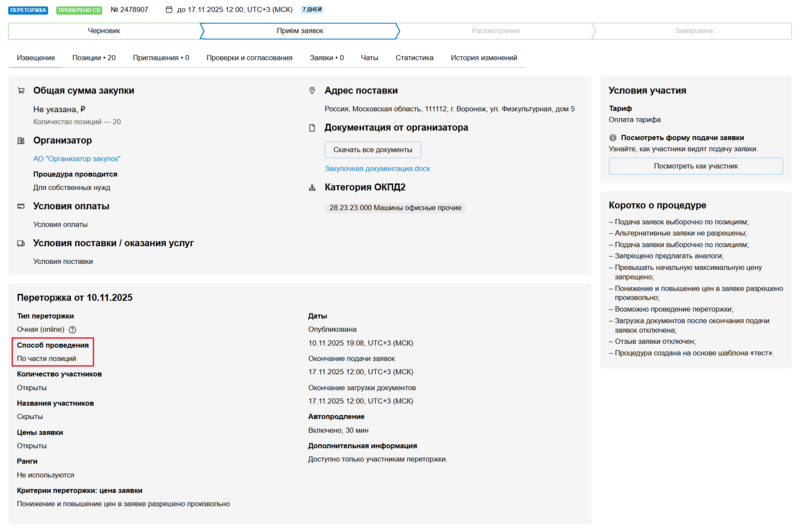Click the building icon next to Организатор
This screenshot has height=532, width=800.
click(22, 141)
